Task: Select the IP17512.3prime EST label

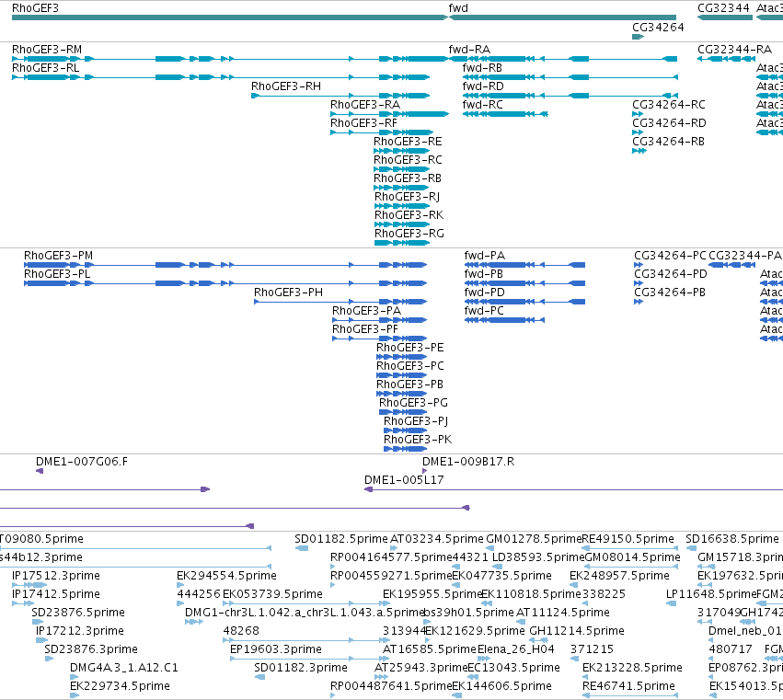Action: coord(55,576)
